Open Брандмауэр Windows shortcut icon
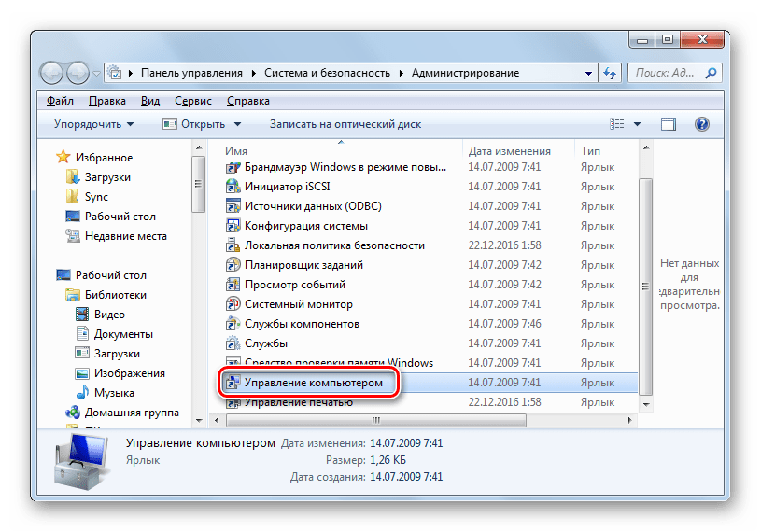The width and height of the screenshot is (761, 532). (x=233, y=167)
